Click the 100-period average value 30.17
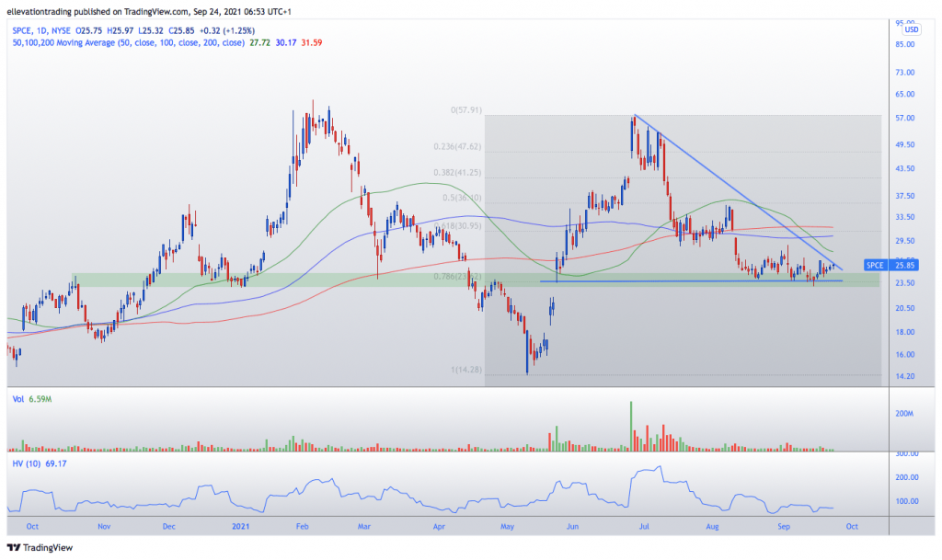This screenshot has height=560, width=942. point(286,42)
